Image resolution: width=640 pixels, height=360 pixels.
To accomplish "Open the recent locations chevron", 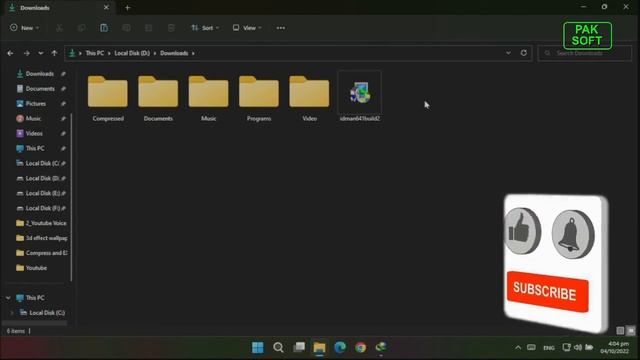I will [x=41, y=53].
